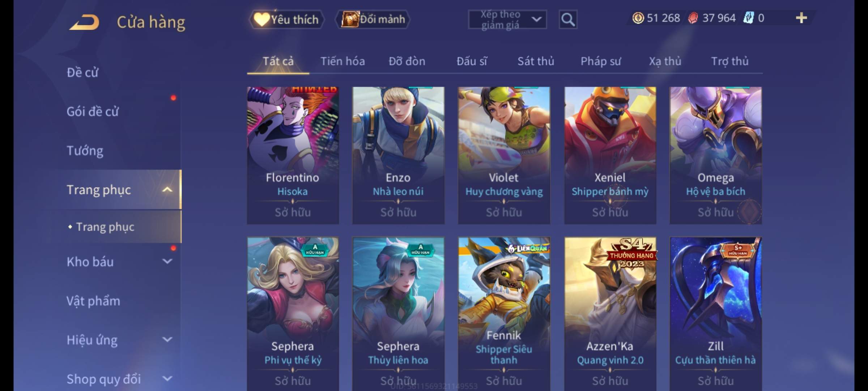The image size is (868, 391).
Task: Select the Pháp sư category tab
Action: [600, 61]
